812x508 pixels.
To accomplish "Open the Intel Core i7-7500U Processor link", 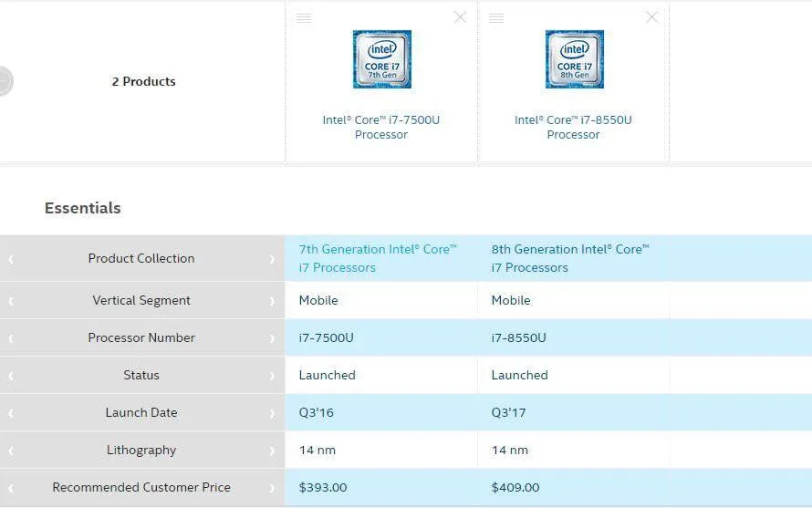I will [381, 127].
